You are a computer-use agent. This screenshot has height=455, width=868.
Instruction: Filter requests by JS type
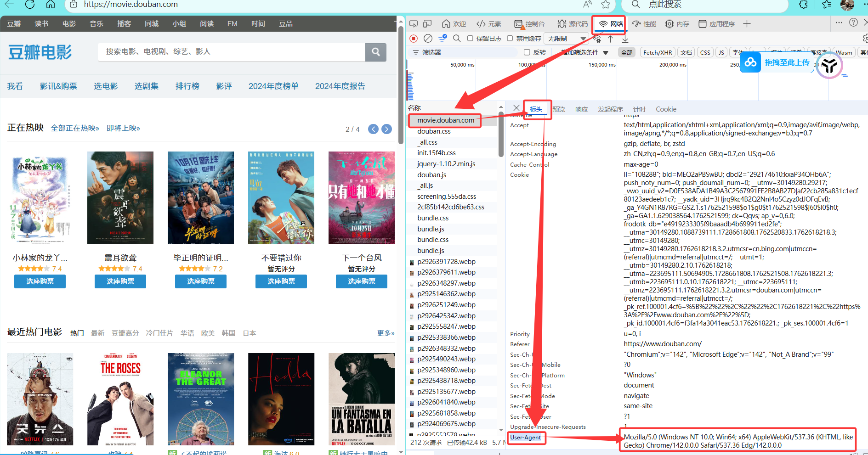point(721,52)
